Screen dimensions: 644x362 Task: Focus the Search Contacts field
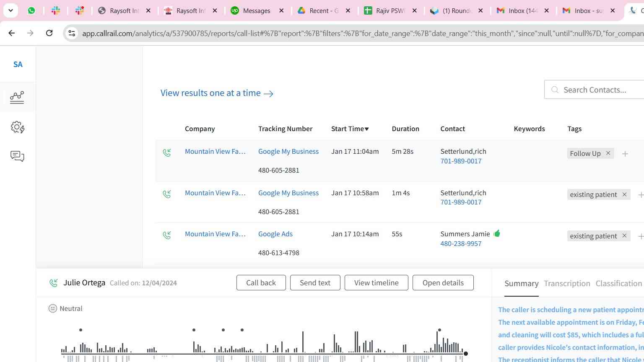[x=594, y=90]
